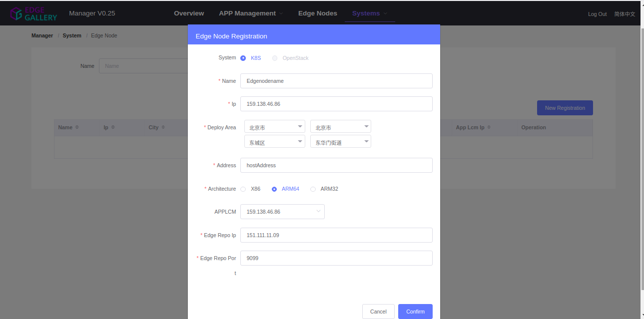Screen dimensions: 644x319
Task: Open the APP Management menu chevron
Action: coord(281,13)
